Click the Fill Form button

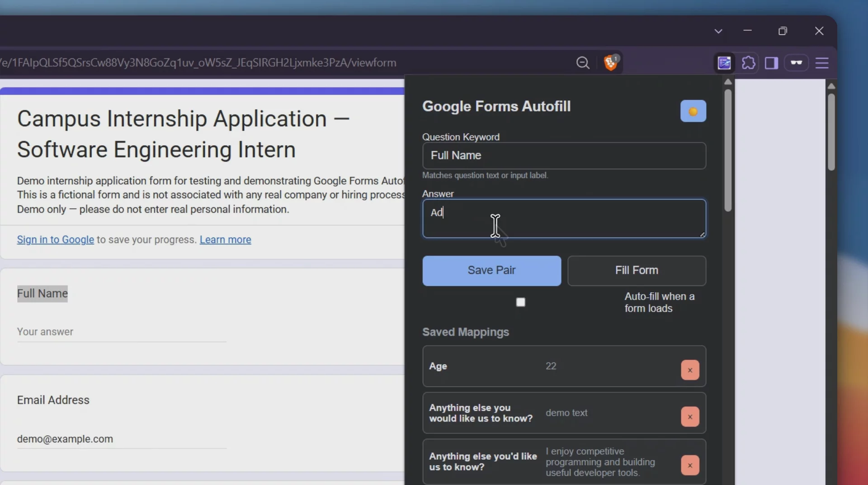click(x=637, y=271)
